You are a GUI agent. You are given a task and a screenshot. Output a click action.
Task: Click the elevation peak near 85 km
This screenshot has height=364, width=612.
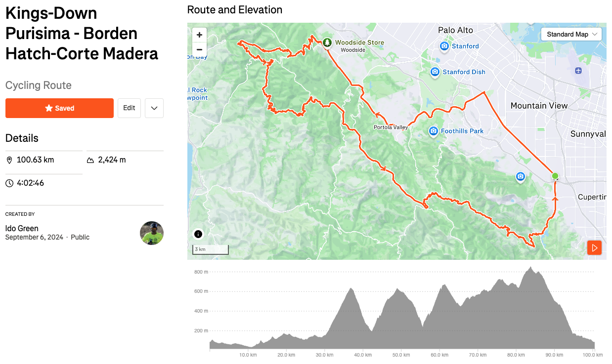pyautogui.click(x=530, y=269)
